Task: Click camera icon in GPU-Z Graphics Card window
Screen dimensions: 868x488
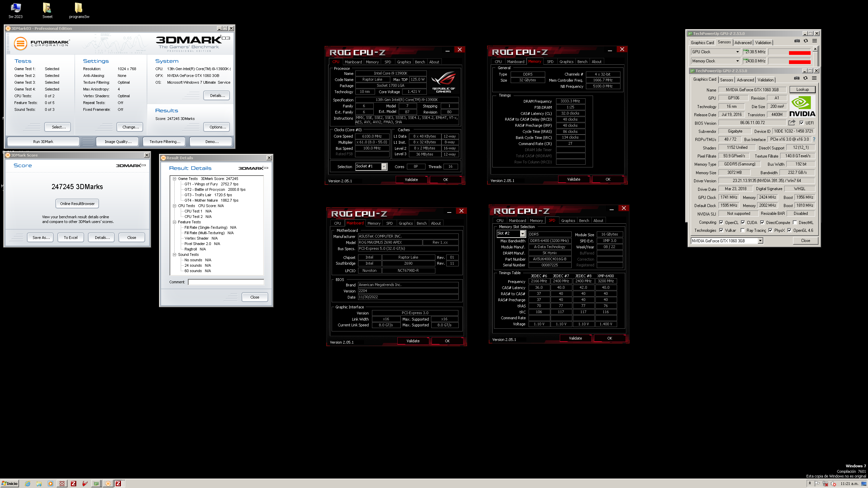Action: tap(797, 78)
